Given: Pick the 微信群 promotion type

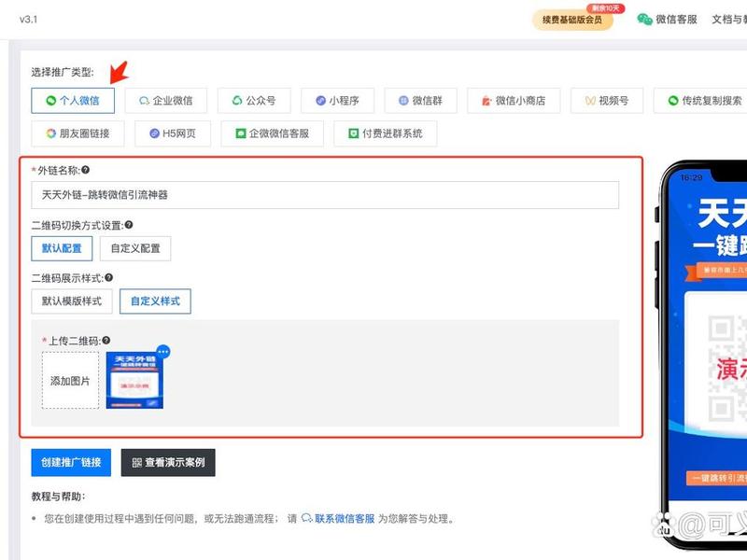Looking at the screenshot, I should tap(421, 101).
